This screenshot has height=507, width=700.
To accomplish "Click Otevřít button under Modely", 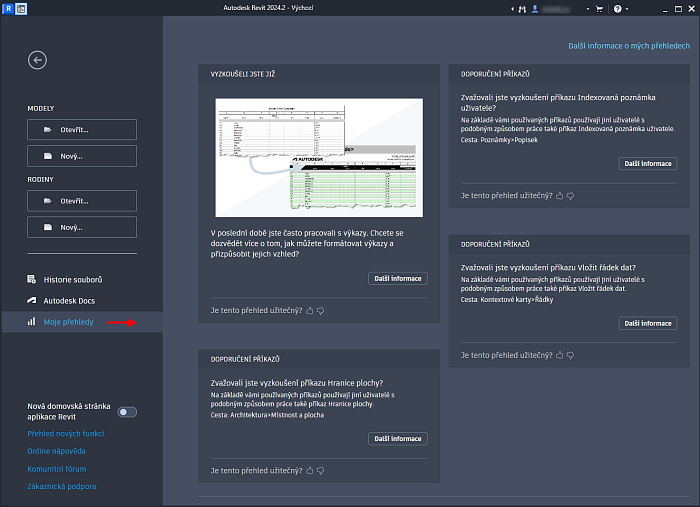I will tap(82, 129).
